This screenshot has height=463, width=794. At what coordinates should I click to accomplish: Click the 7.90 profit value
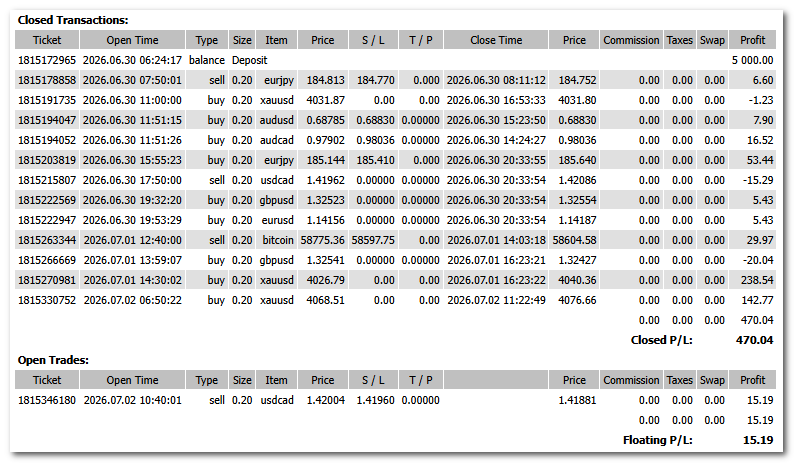[x=763, y=120]
